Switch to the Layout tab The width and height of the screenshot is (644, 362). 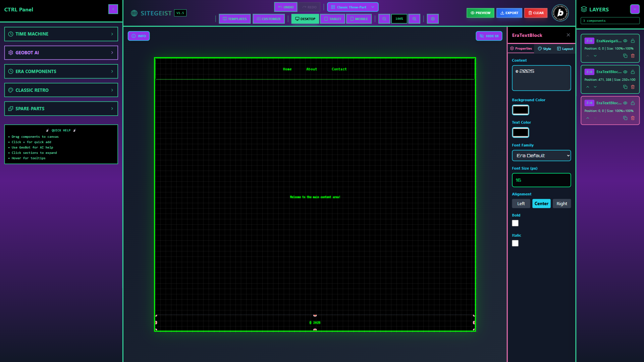[565, 49]
